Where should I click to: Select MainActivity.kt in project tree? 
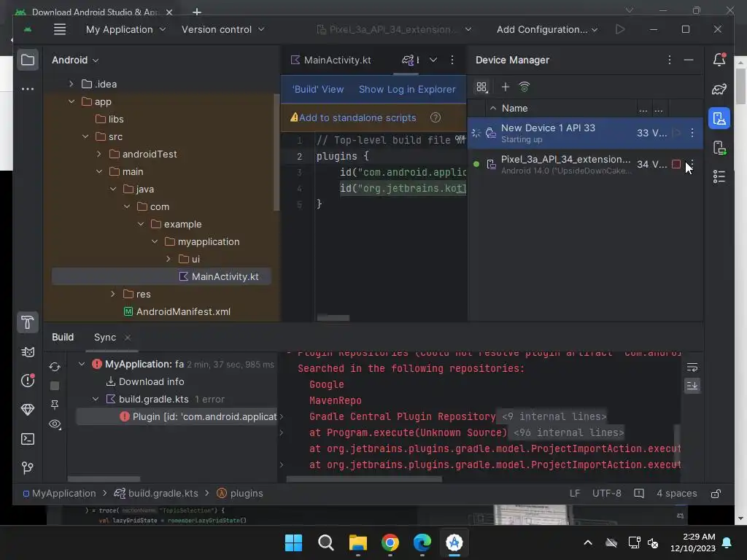click(x=161, y=276)
